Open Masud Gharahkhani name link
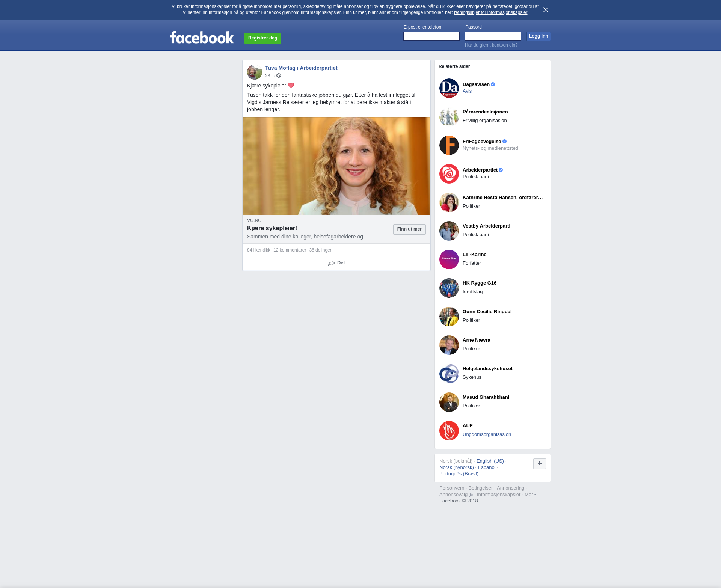This screenshot has height=588, width=721. [x=486, y=397]
